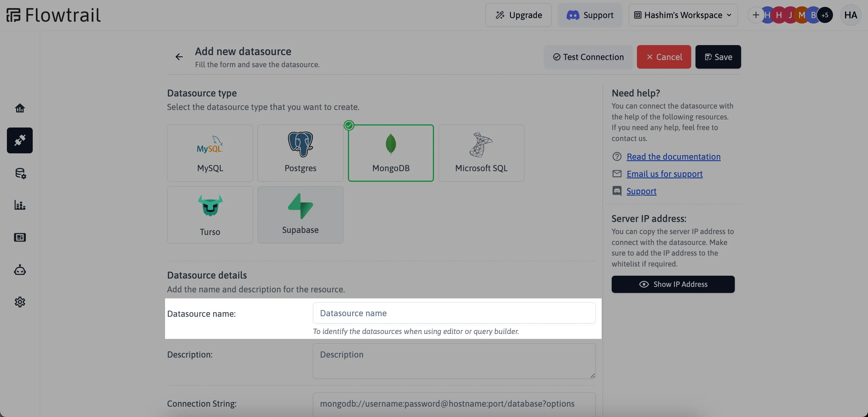
Task: Open the HA profile avatar
Action: click(850, 15)
